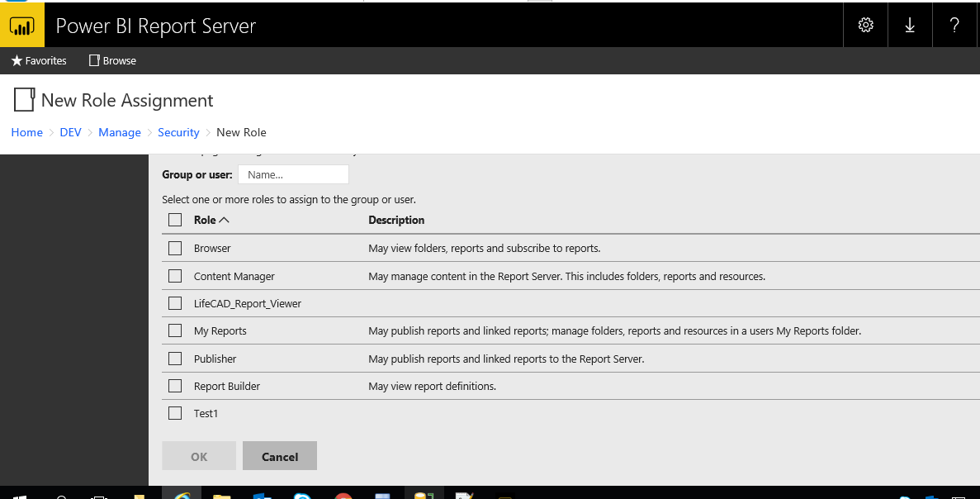Click the Publisher role name
Viewport: 980px width, 499px height.
215,359
